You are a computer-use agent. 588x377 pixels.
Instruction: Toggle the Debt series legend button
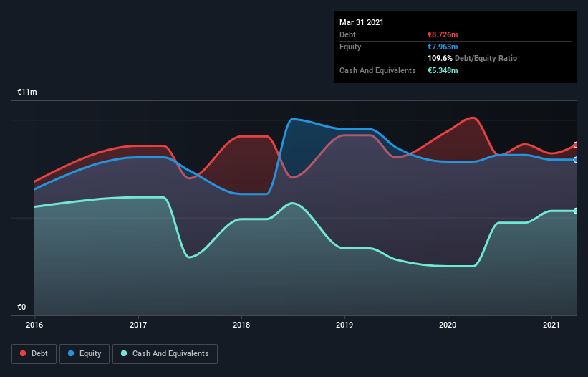[x=34, y=354]
